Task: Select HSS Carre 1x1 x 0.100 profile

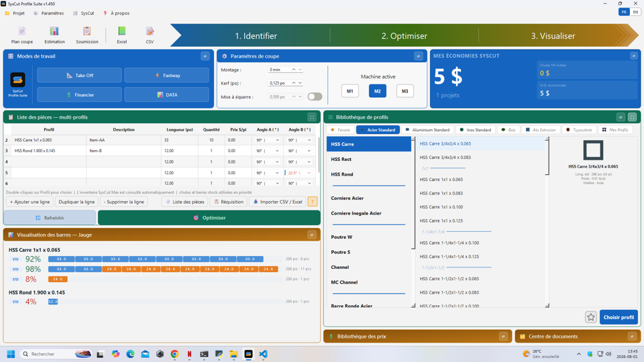Action: (441, 207)
